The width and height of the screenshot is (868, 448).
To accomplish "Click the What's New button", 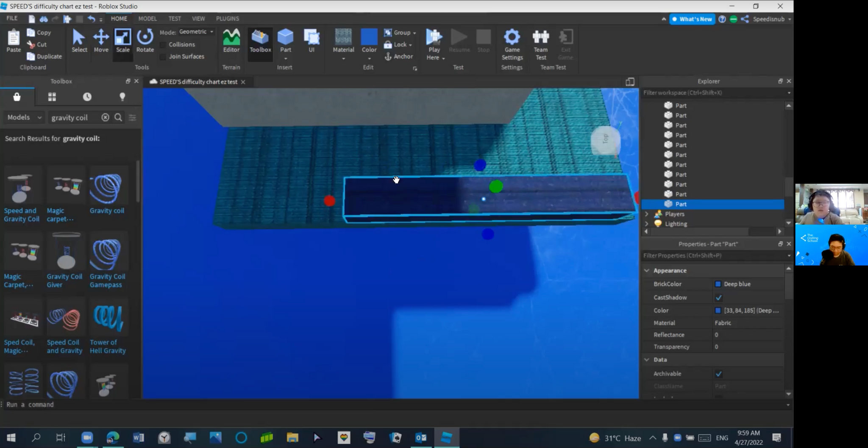I will pos(692,19).
